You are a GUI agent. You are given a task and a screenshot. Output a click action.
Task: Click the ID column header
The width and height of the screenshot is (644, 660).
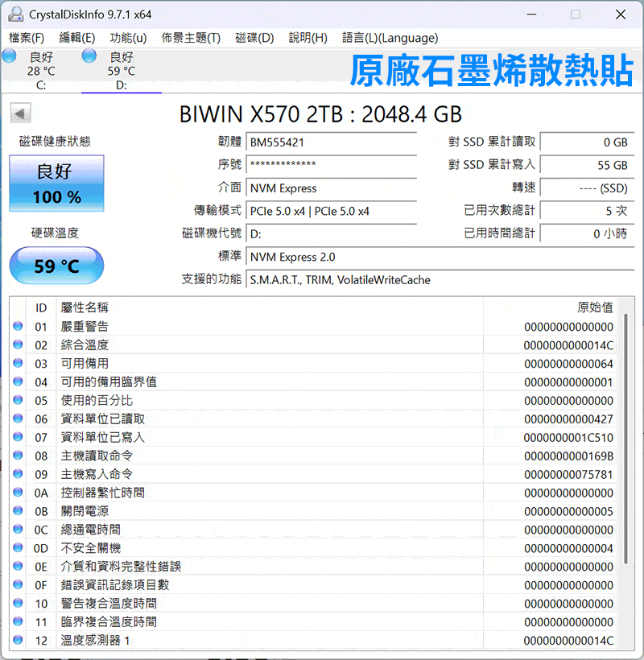[x=41, y=307]
